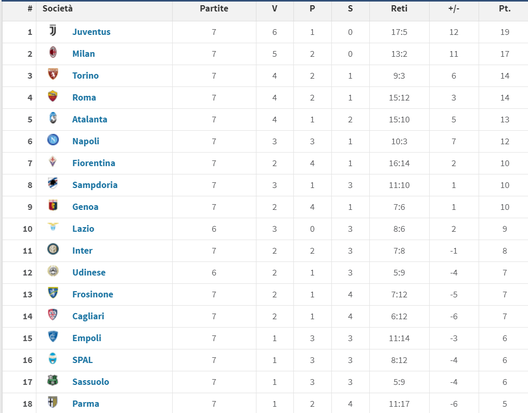
Task: Click the Juventus club crest icon
Action: 53,31
